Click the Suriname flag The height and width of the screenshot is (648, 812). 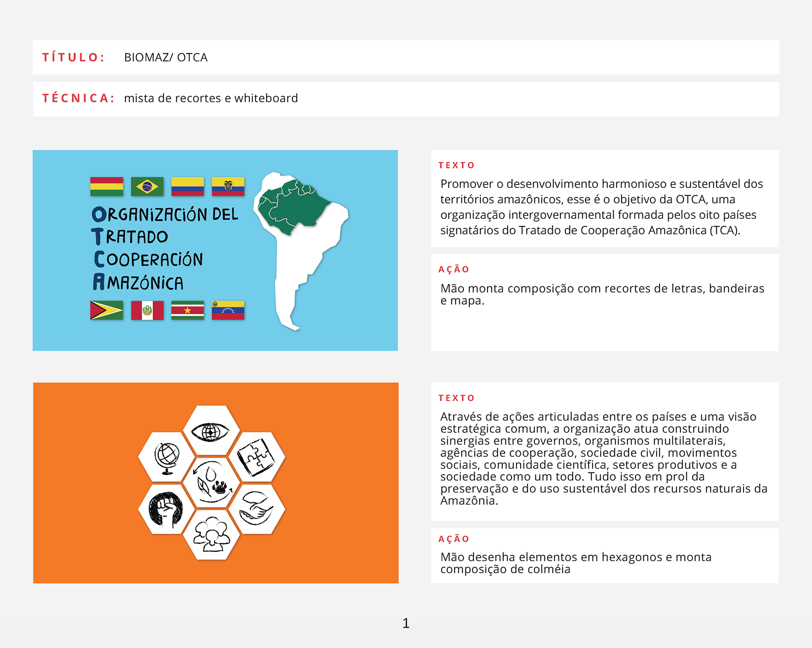pyautogui.click(x=187, y=310)
